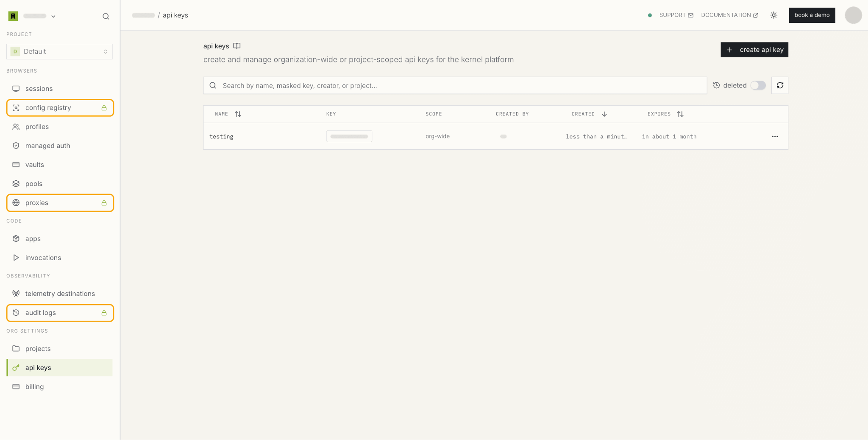
Task: Click the api keys key icon
Action: [x=16, y=367]
